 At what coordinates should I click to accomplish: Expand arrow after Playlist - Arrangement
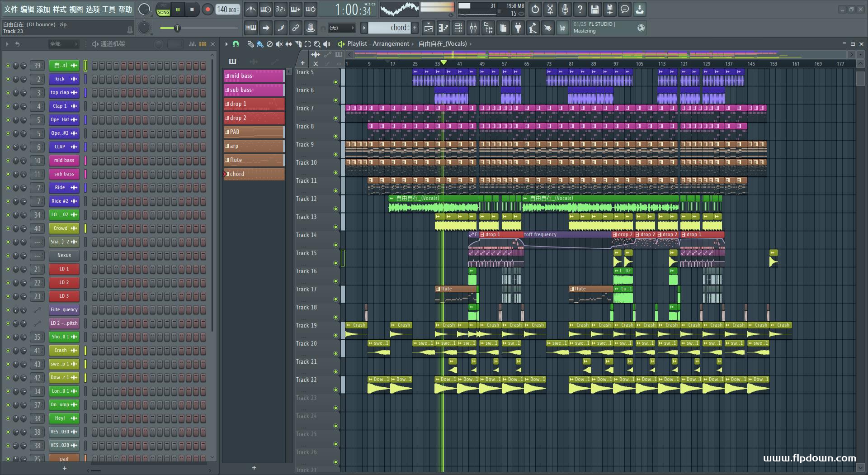(412, 44)
